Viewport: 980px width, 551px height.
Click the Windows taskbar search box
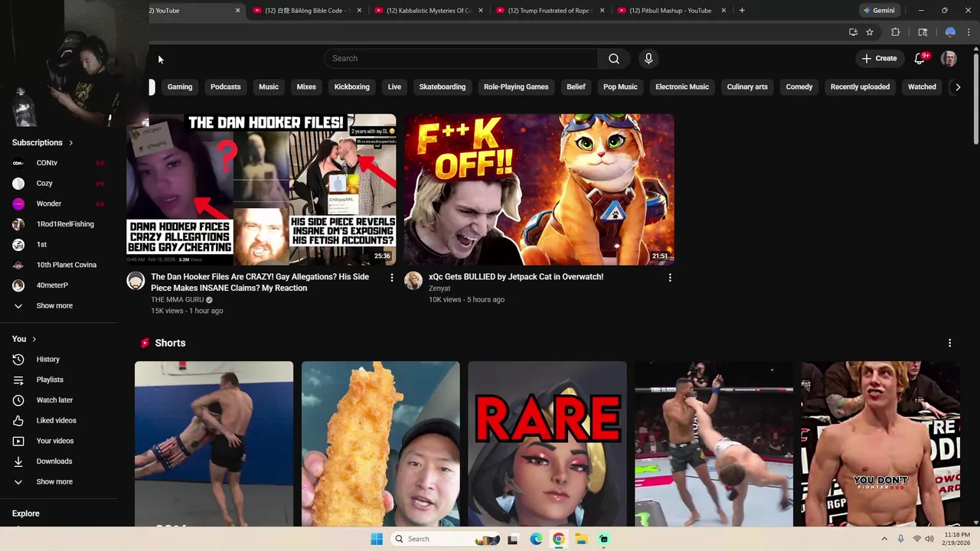point(445,539)
